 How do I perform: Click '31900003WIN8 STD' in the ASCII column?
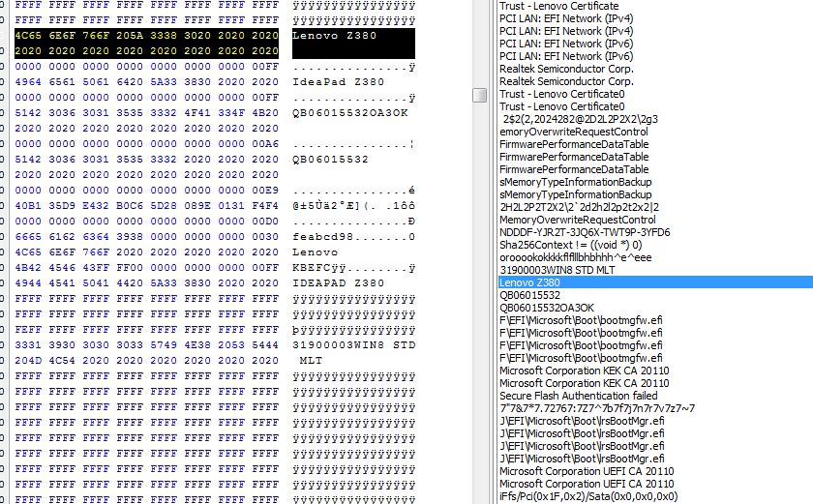(353, 344)
